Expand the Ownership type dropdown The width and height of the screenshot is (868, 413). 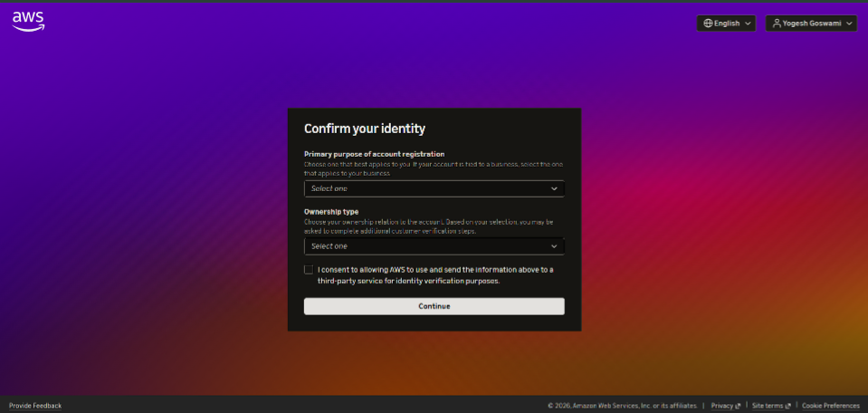[x=434, y=246]
